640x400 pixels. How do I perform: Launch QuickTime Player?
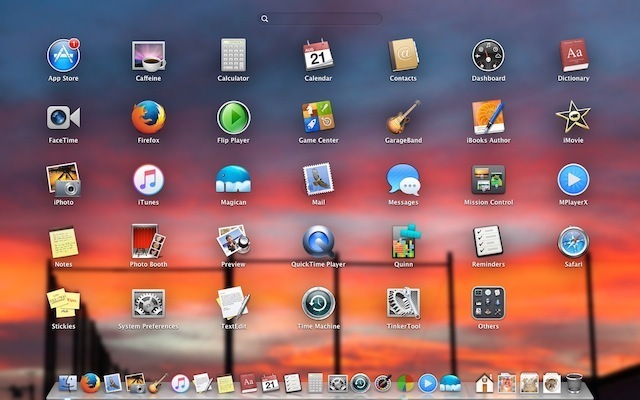(x=318, y=242)
